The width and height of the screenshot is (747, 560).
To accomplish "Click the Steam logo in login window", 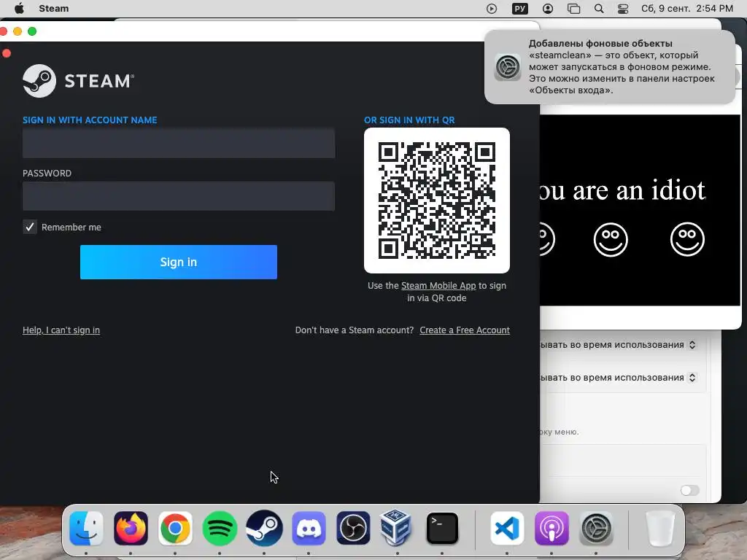I will tap(79, 81).
